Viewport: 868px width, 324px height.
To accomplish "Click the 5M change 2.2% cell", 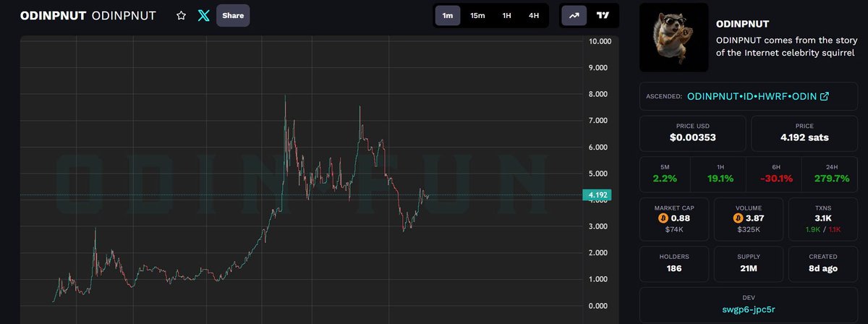I will point(664,173).
